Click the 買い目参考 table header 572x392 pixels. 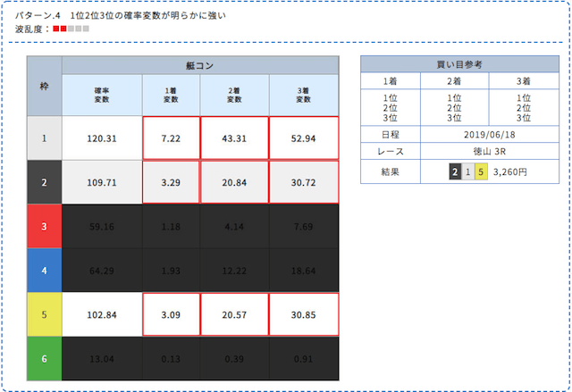459,64
